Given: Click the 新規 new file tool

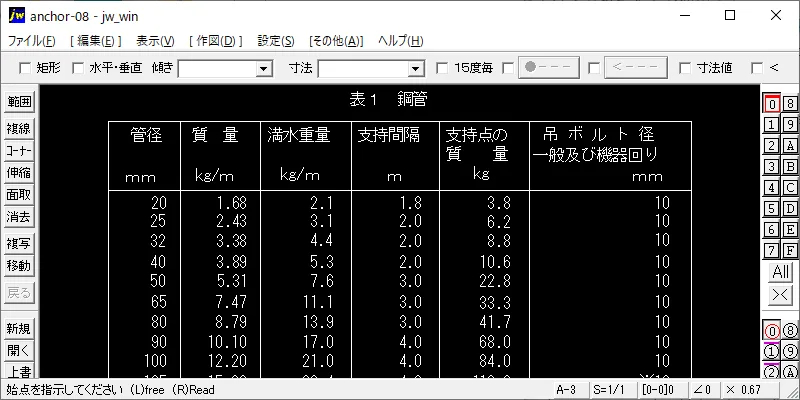Looking at the screenshot, I should (19, 329).
